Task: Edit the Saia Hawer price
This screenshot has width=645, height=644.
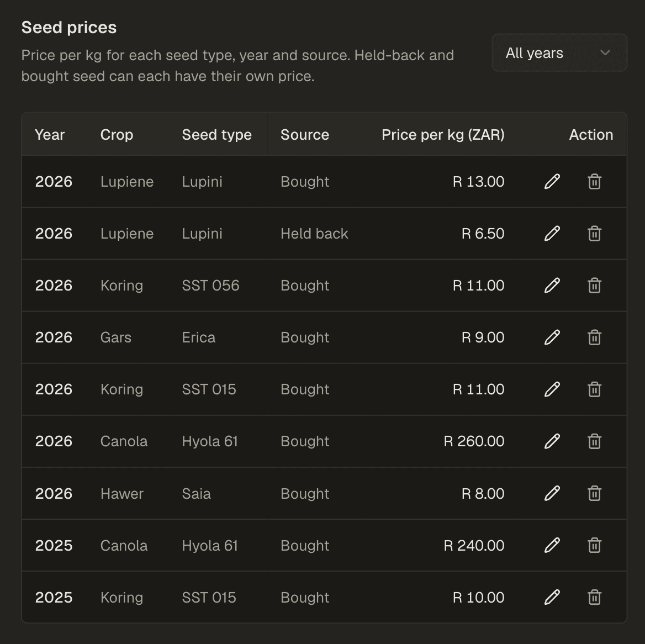Action: click(552, 493)
